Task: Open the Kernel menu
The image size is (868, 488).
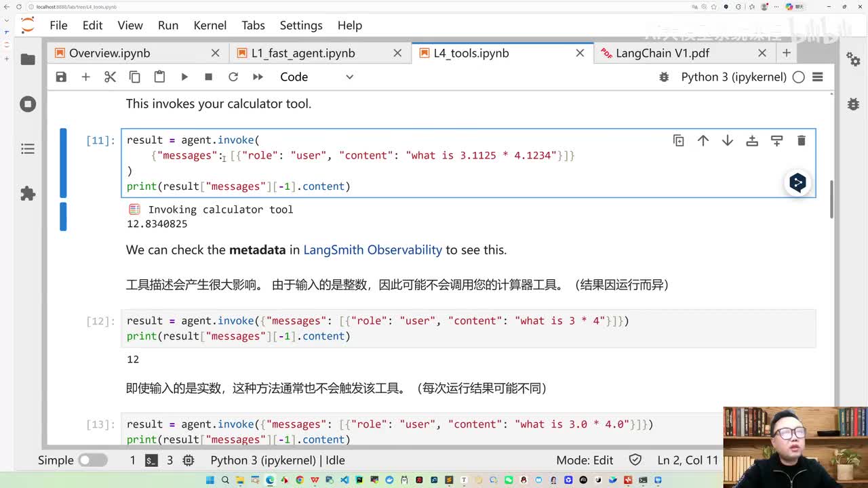Action: coord(210,25)
